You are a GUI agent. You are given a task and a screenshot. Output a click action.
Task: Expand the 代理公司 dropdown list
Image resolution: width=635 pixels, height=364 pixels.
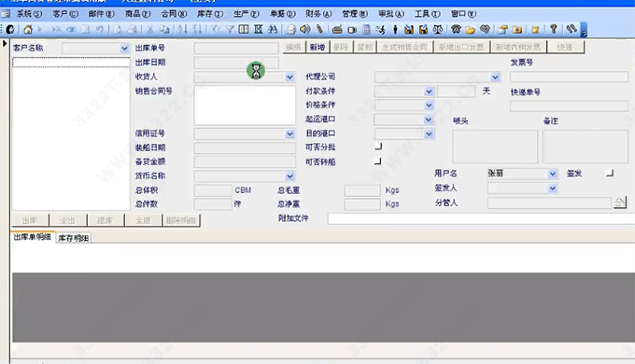[495, 77]
